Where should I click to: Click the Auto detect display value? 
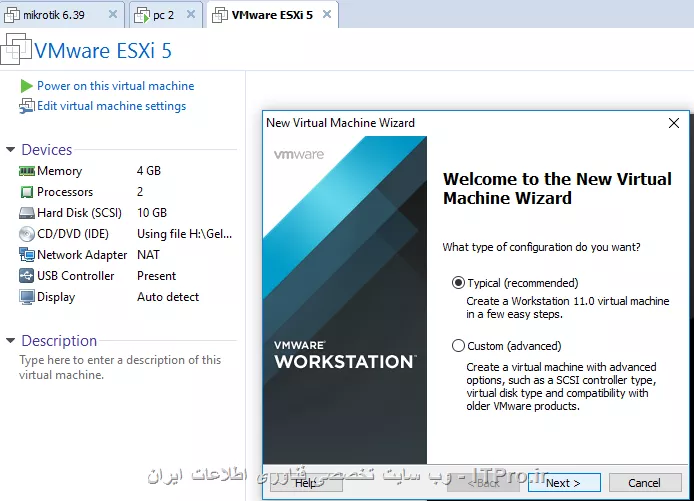[x=168, y=297]
